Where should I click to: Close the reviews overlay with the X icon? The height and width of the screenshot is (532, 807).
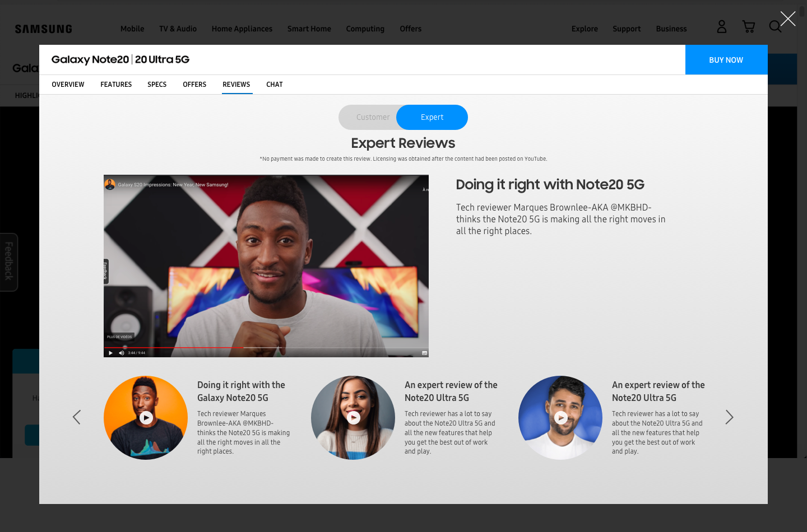(788, 18)
